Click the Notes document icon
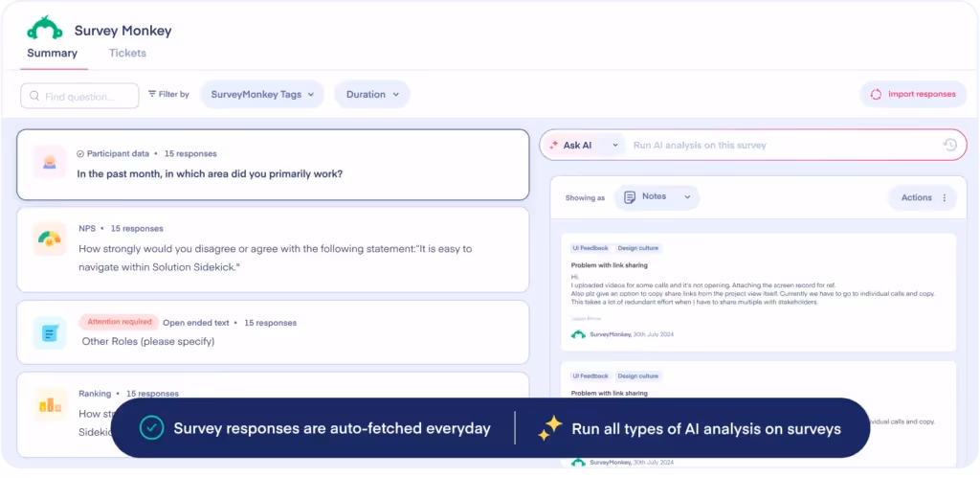 tap(630, 197)
